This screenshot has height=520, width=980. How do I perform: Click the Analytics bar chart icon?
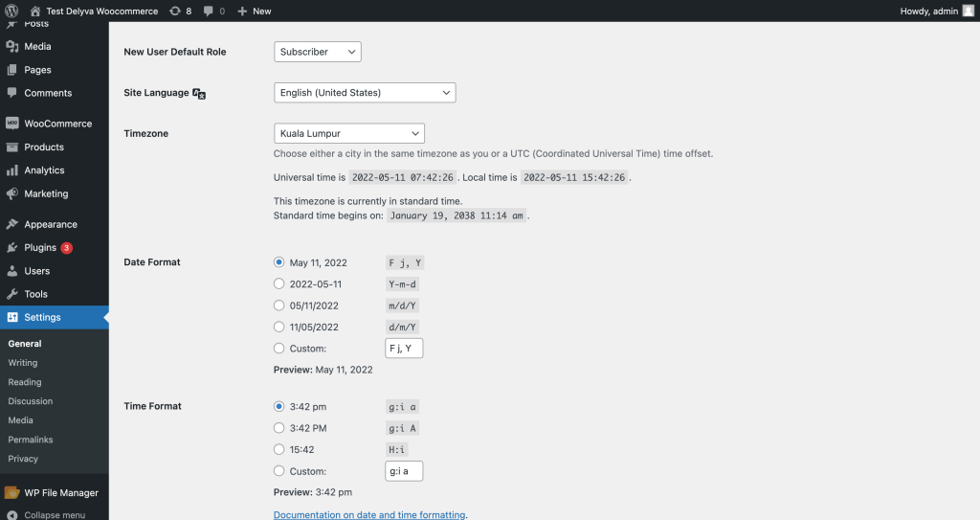pyautogui.click(x=11, y=170)
